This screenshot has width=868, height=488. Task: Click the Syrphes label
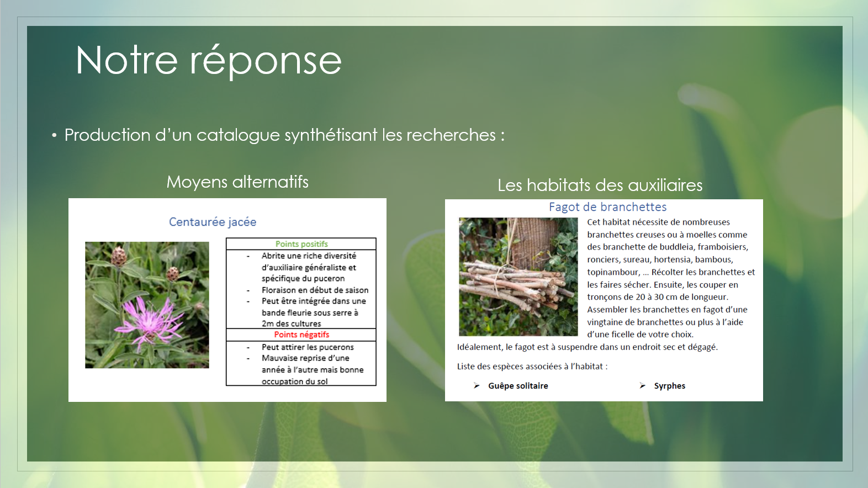[669, 386]
